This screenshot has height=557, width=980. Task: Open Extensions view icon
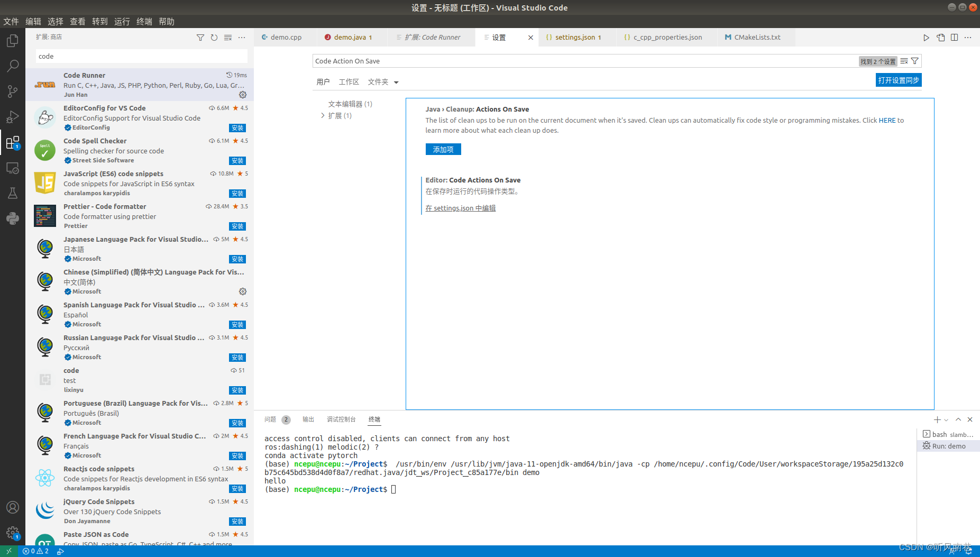tap(13, 142)
